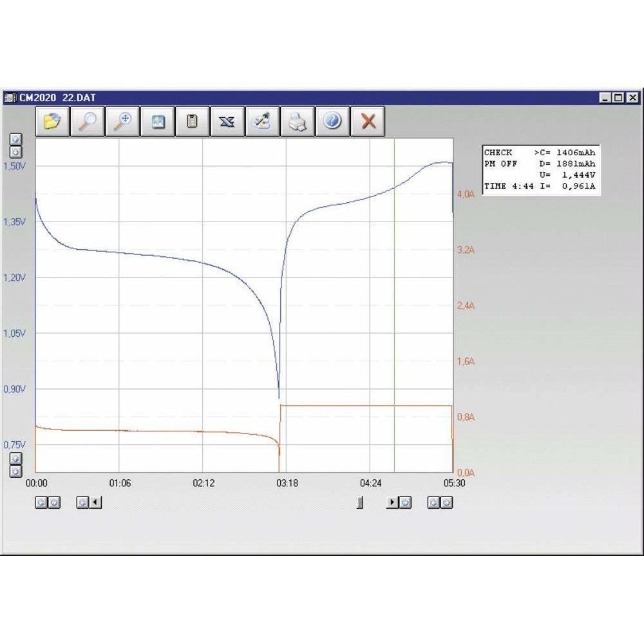644x644 pixels.
Task: Print the chart with the printer icon
Action: (298, 121)
